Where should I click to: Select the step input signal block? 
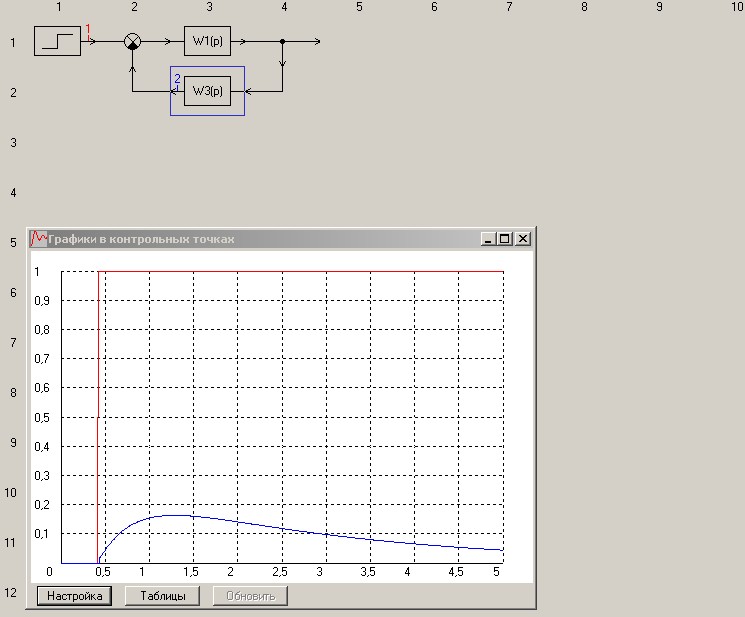(57, 41)
